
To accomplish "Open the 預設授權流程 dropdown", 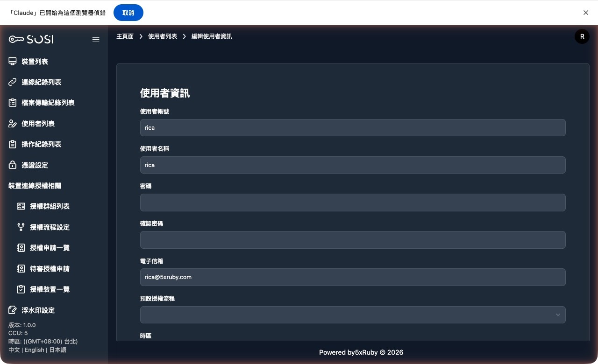I will pos(353,315).
